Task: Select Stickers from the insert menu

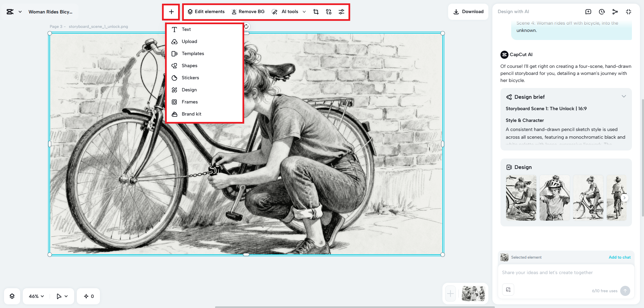Action: (x=190, y=78)
